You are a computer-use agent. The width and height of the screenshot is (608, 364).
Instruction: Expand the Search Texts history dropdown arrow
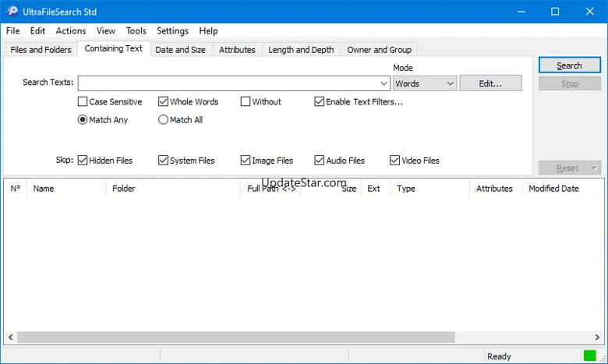pos(384,83)
